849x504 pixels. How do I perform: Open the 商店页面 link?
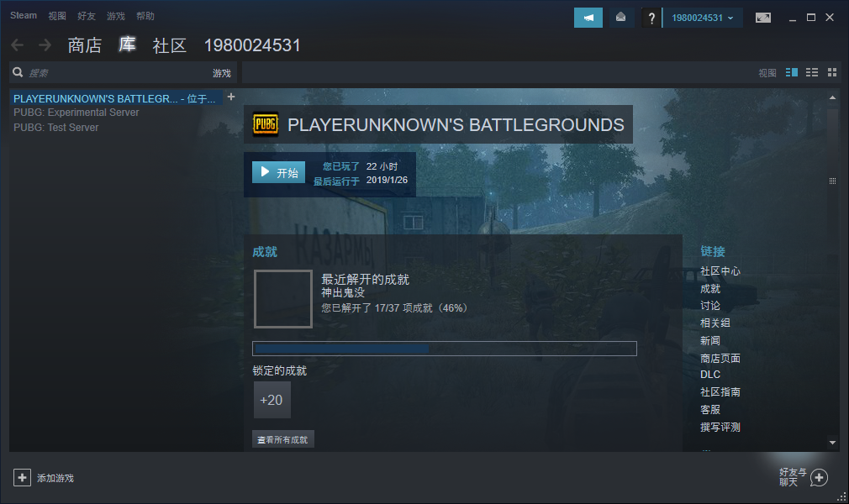pos(720,359)
